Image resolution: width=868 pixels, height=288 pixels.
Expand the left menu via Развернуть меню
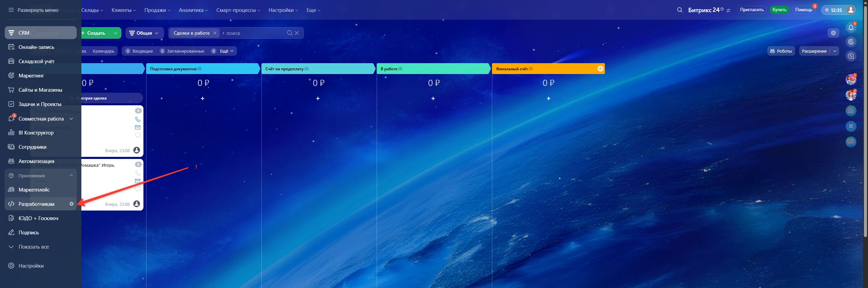[33, 10]
